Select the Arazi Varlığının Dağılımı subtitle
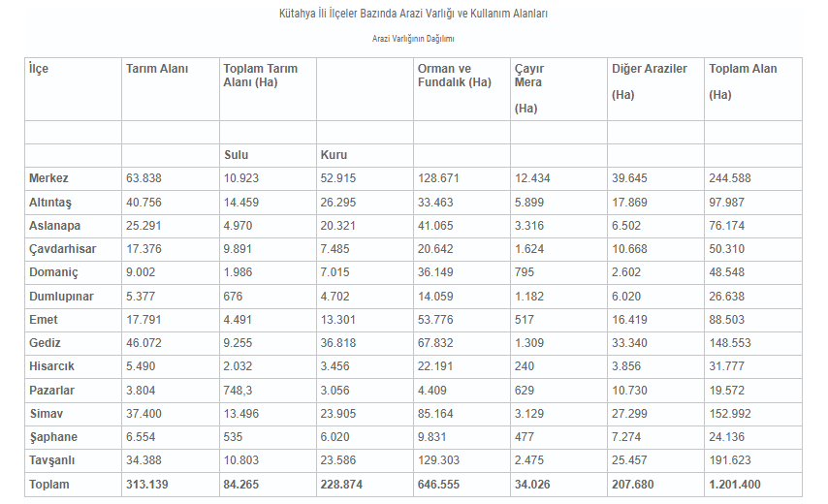828x504 pixels. 413,39
